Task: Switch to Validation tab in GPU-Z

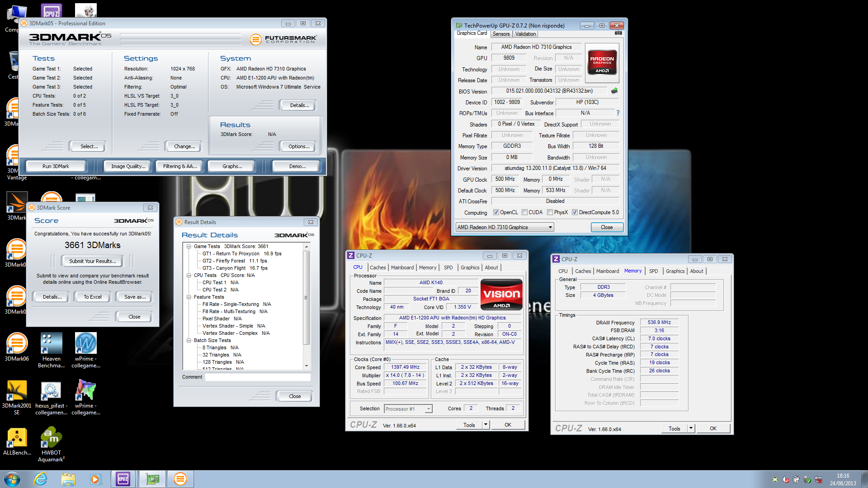Action: (x=525, y=34)
